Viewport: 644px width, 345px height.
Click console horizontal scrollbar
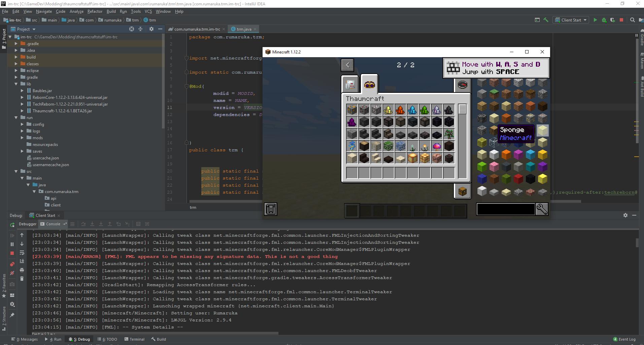click(155, 334)
